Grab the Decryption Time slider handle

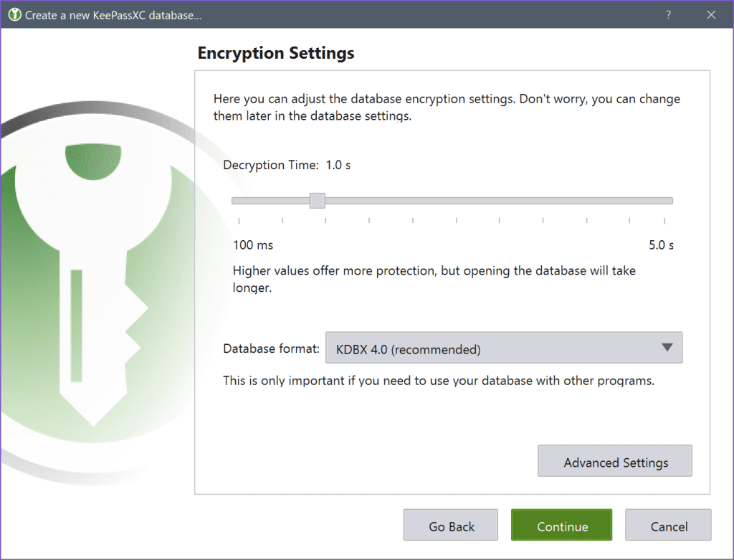click(317, 201)
